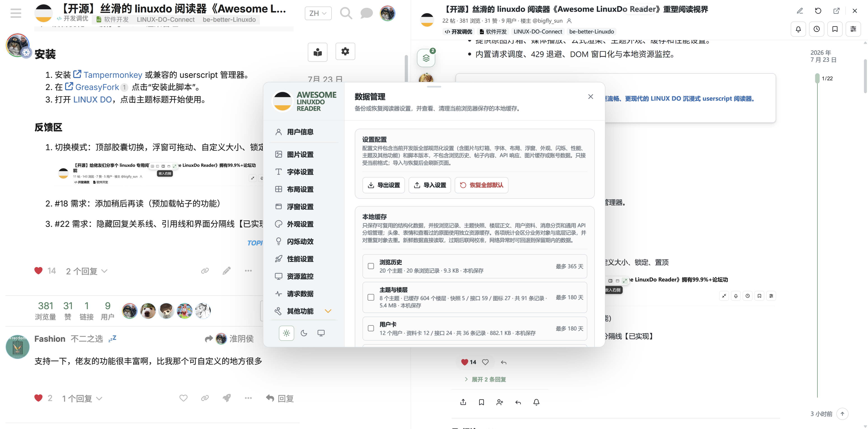Open the GreasyFork link

pyautogui.click(x=92, y=87)
